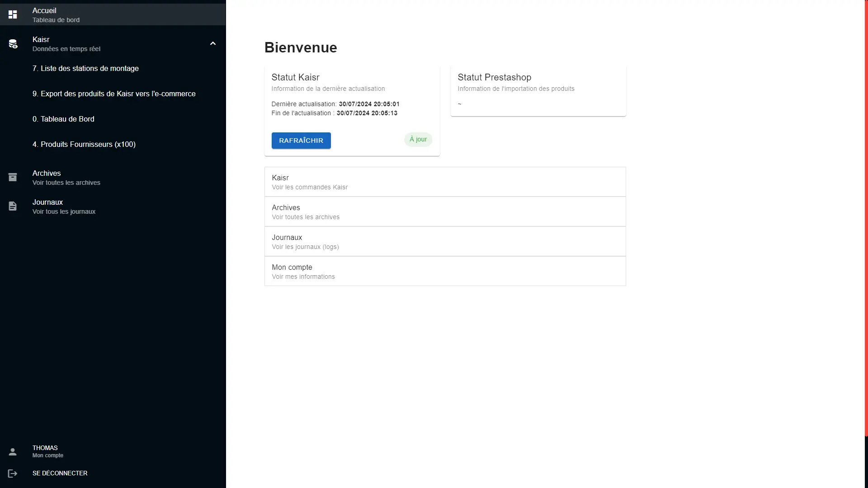Click the À jour status chip
The height and width of the screenshot is (488, 868).
tap(418, 139)
